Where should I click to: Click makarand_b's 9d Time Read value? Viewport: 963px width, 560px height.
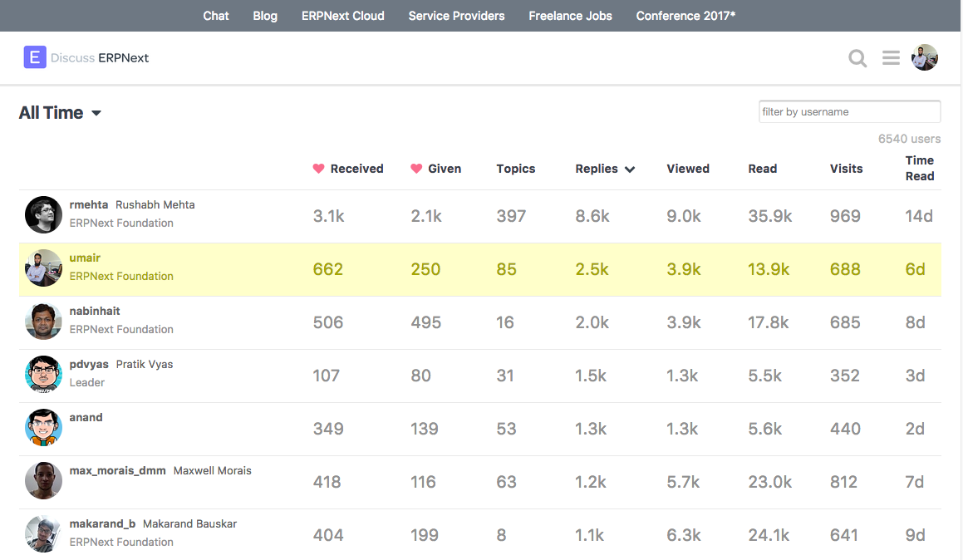tap(915, 535)
